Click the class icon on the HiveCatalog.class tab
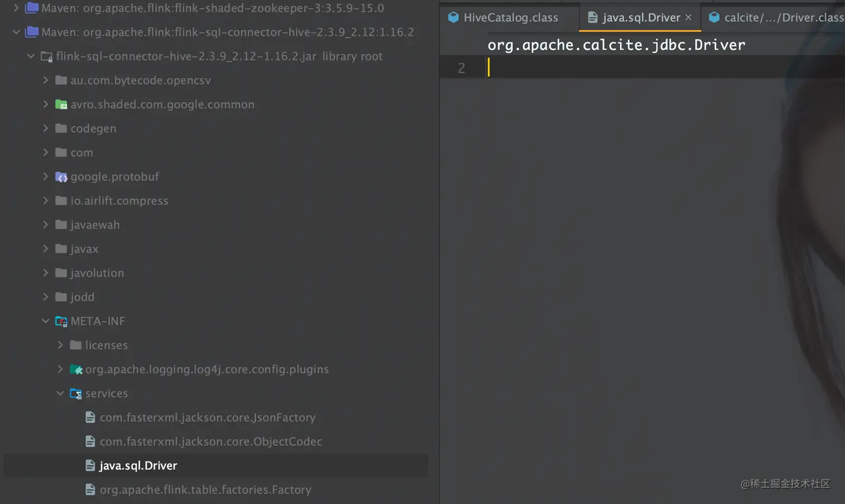This screenshot has height=504, width=845. point(453,17)
